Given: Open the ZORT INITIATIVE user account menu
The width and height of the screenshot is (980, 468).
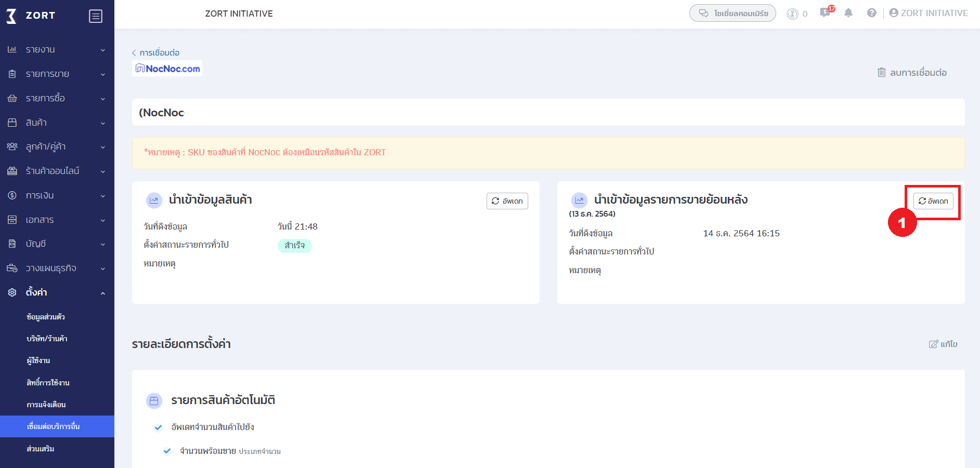Looking at the screenshot, I should [x=929, y=13].
